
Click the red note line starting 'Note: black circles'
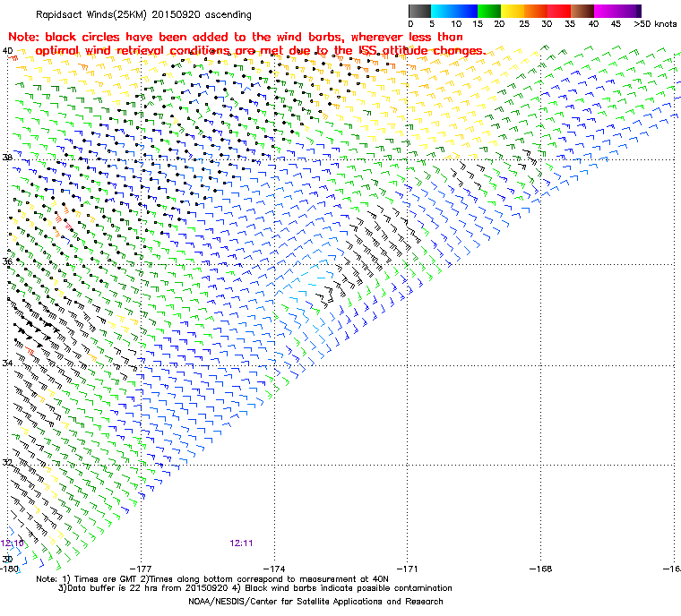point(236,37)
